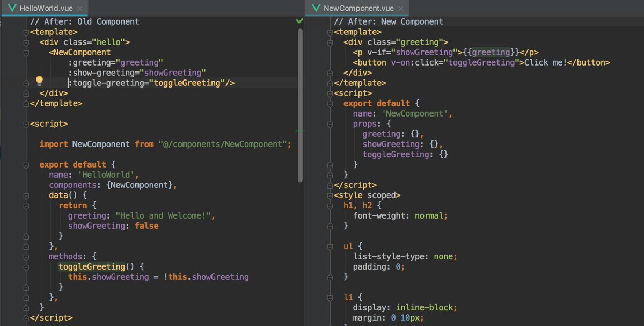644x326 pixels.
Task: Click the showGreeting: false line
Action: tap(113, 226)
